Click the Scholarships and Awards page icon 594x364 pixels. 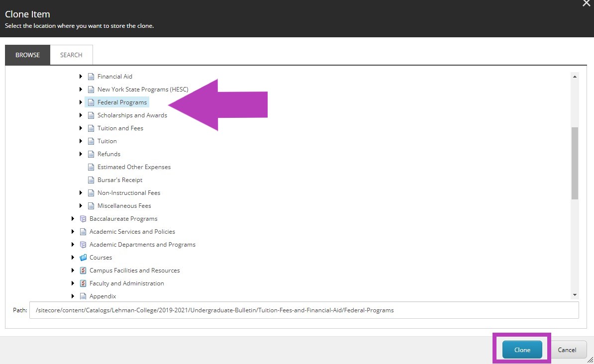[91, 115]
